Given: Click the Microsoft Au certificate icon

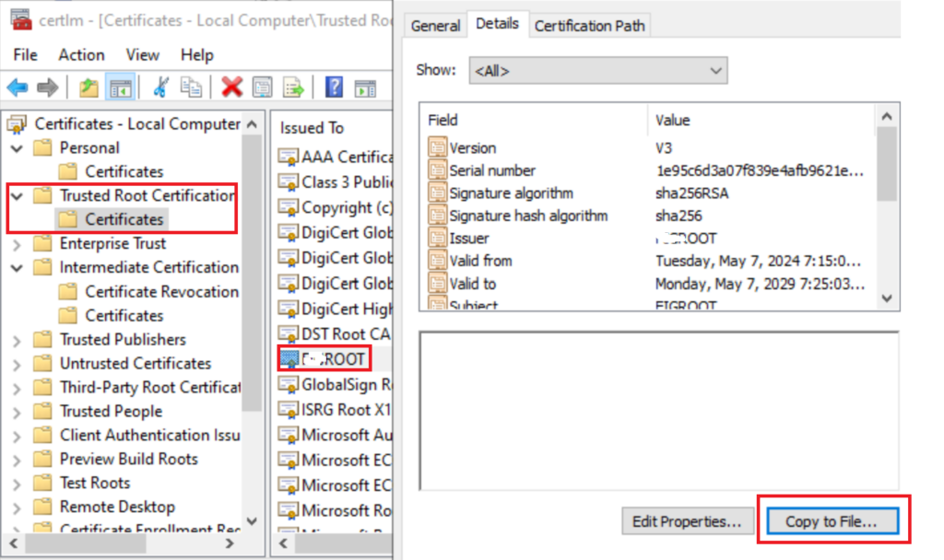Looking at the screenshot, I should [289, 435].
